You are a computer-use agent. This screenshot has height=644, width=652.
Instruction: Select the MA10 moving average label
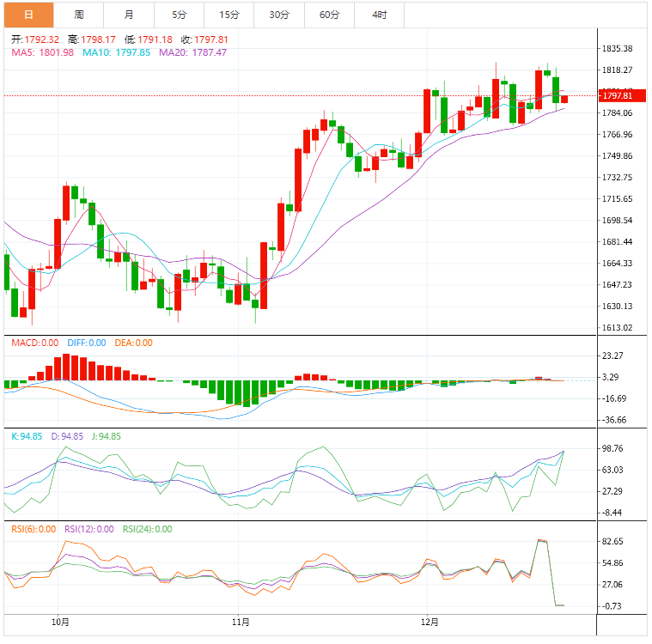(116, 52)
